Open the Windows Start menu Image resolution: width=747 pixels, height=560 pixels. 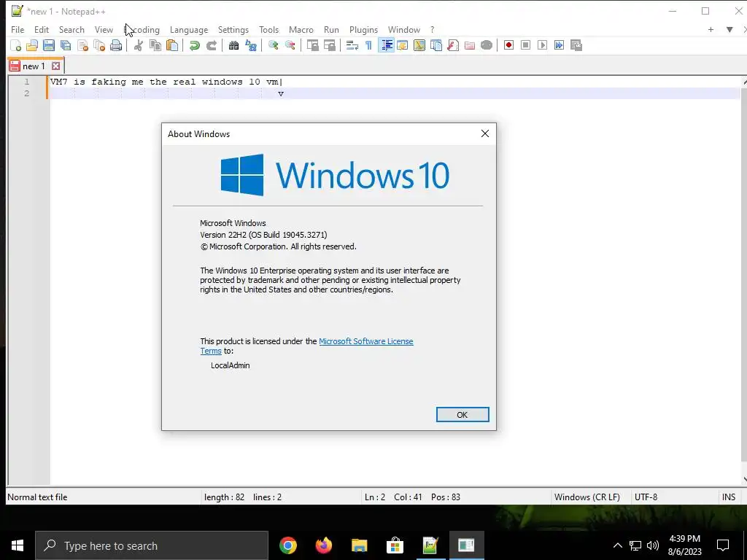[x=18, y=545]
